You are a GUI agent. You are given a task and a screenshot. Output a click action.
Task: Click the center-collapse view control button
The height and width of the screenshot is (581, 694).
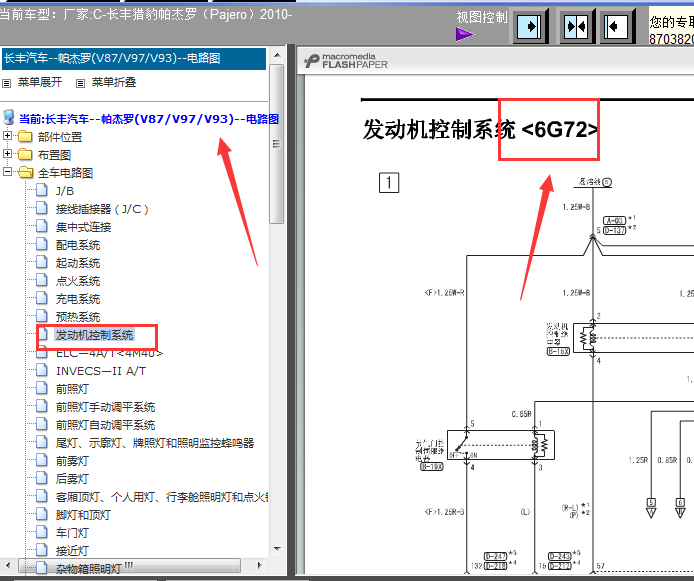pyautogui.click(x=576, y=27)
